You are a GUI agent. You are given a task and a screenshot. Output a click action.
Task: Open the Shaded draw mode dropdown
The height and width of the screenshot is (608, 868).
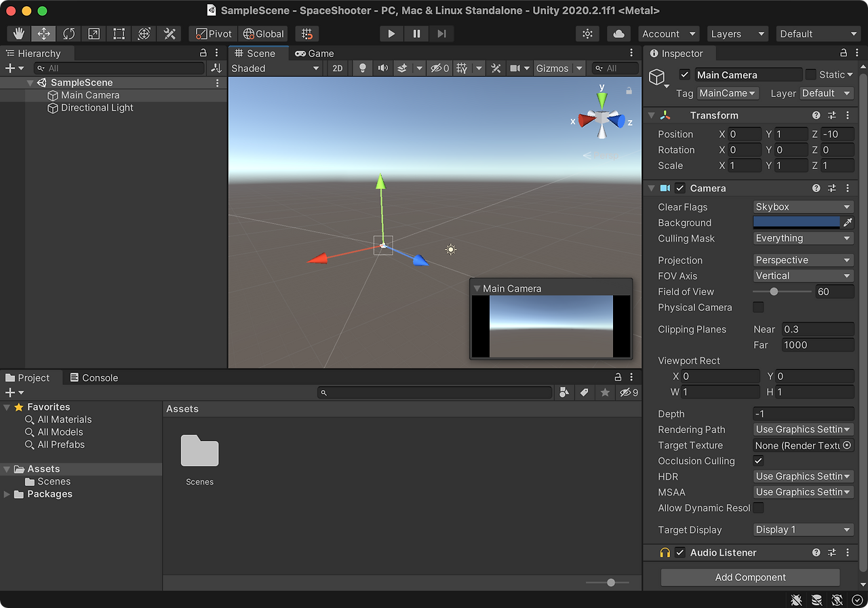(275, 68)
